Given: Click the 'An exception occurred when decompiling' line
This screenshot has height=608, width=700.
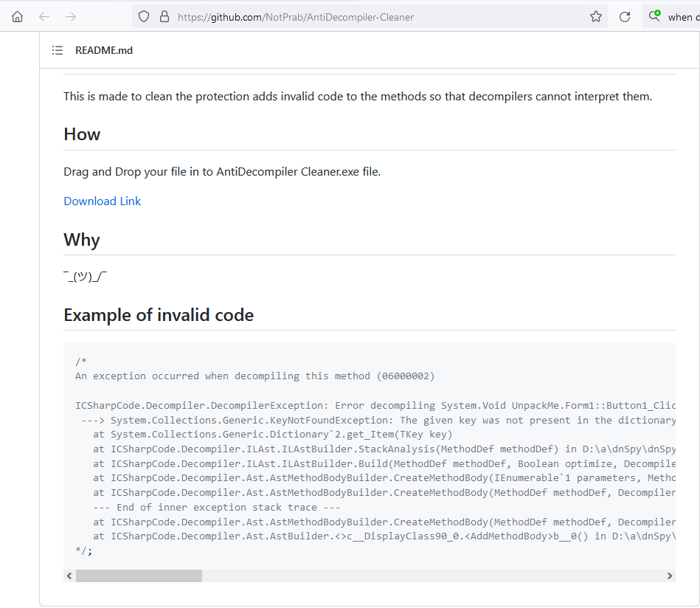Looking at the screenshot, I should coord(255,376).
